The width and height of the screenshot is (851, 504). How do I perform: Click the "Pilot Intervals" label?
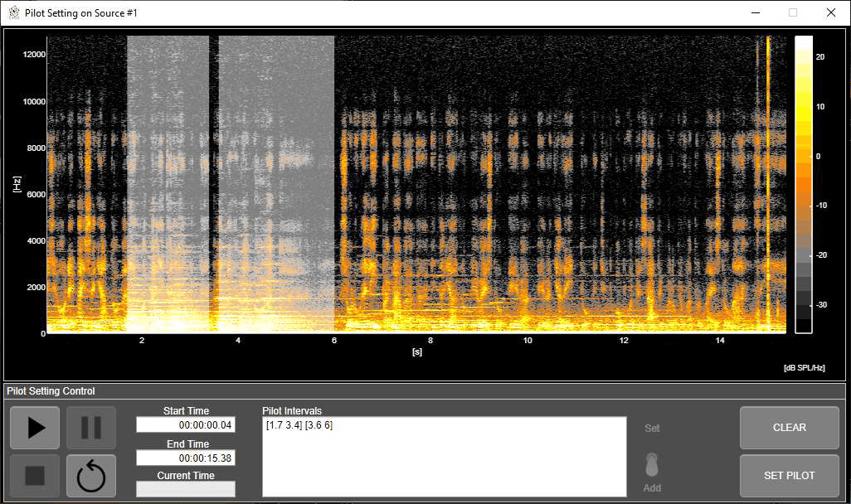[292, 410]
